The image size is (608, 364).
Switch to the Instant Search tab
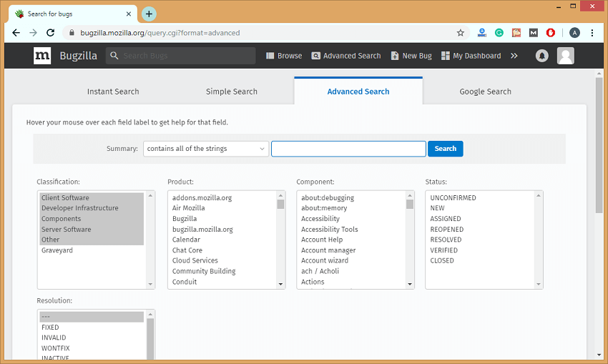pos(113,92)
